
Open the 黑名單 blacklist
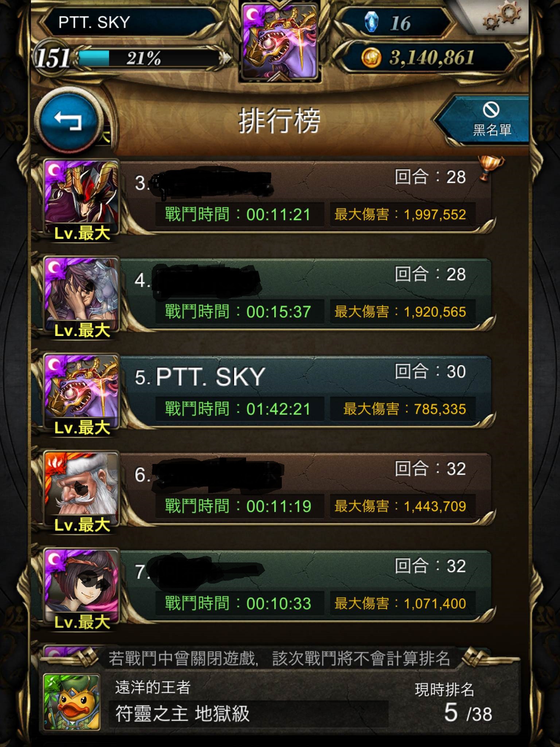(x=488, y=119)
